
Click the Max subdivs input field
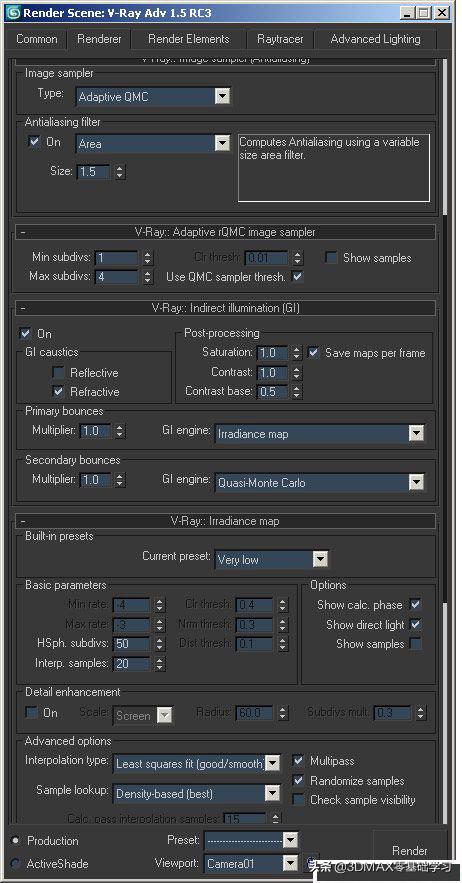point(116,277)
